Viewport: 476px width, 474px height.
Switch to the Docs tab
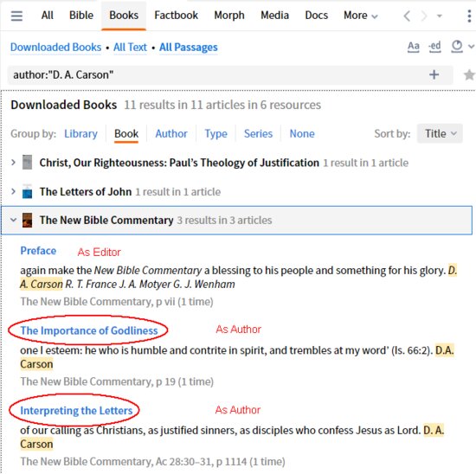click(316, 16)
